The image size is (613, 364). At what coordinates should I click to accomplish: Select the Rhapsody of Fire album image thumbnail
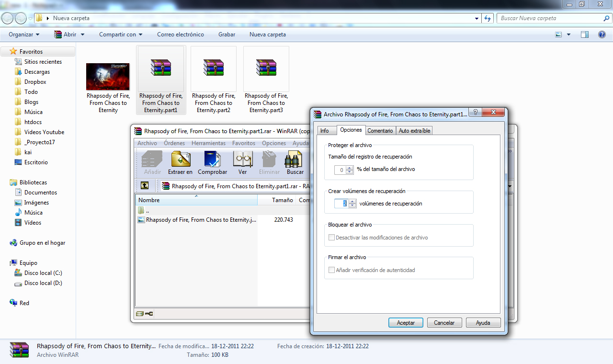(108, 77)
